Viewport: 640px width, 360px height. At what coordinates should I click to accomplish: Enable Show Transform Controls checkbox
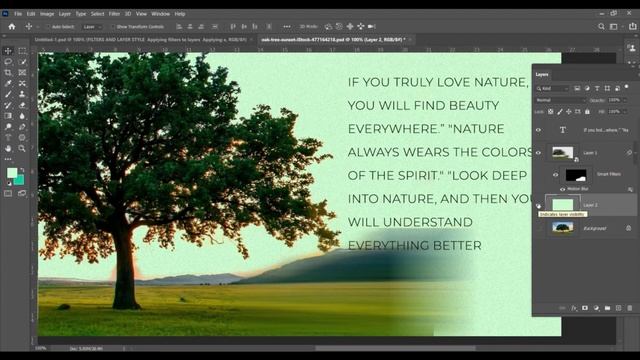point(112,27)
